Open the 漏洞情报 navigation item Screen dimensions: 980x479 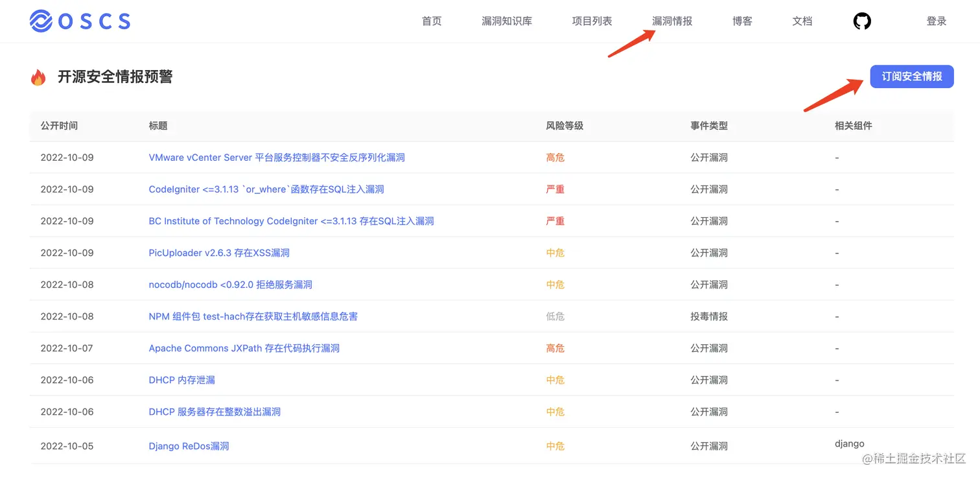(671, 21)
